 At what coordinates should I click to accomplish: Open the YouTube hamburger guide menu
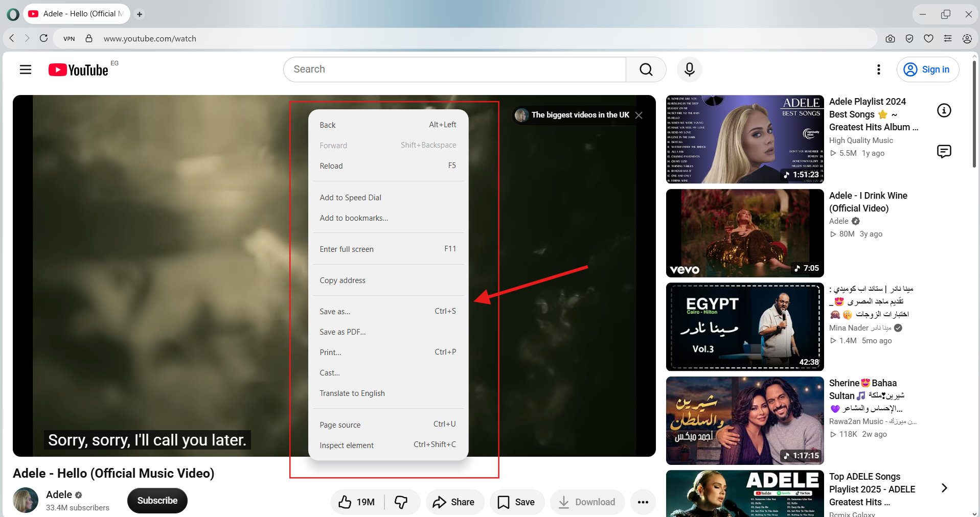click(26, 69)
